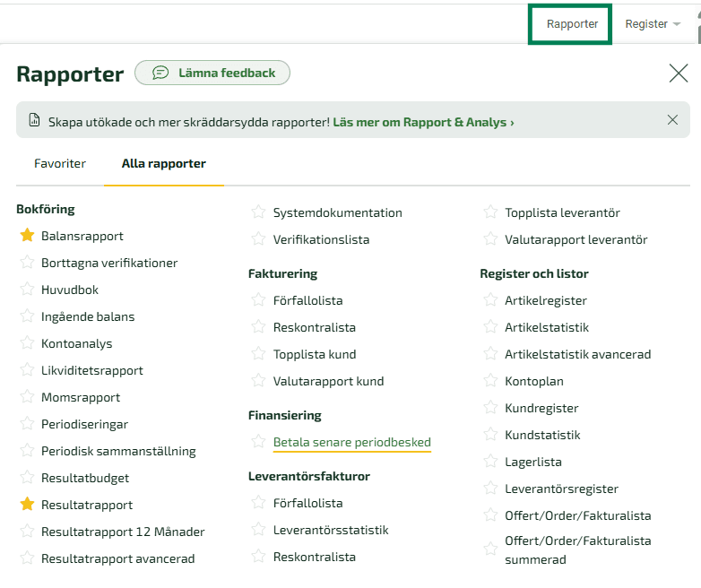Open the Kontoplan list
Screen dimensions: 701x588
(533, 382)
